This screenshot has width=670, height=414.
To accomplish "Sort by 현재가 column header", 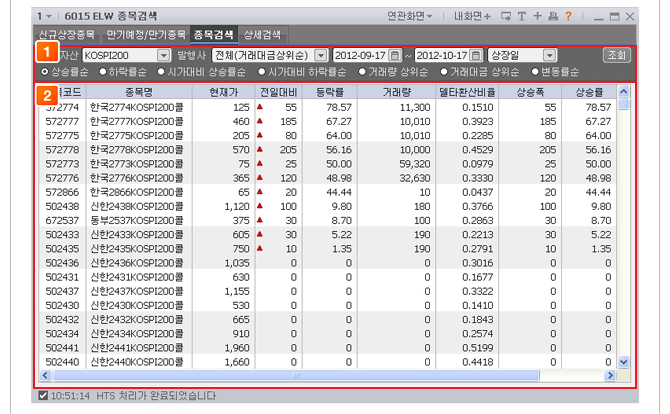I will tap(224, 91).
